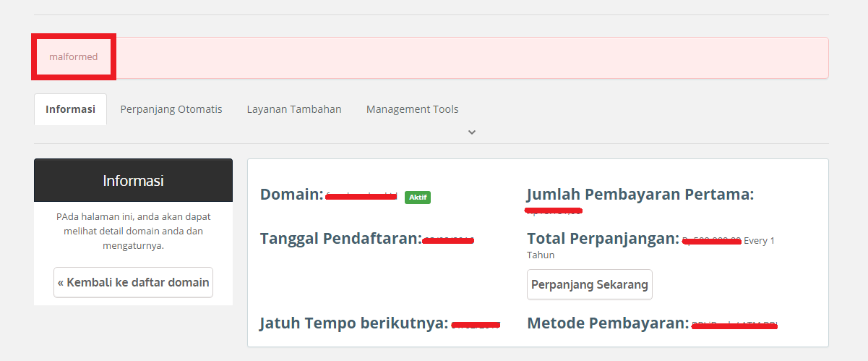The image size is (868, 361).
Task: Click the Metode Pembayaran label
Action: (x=608, y=323)
